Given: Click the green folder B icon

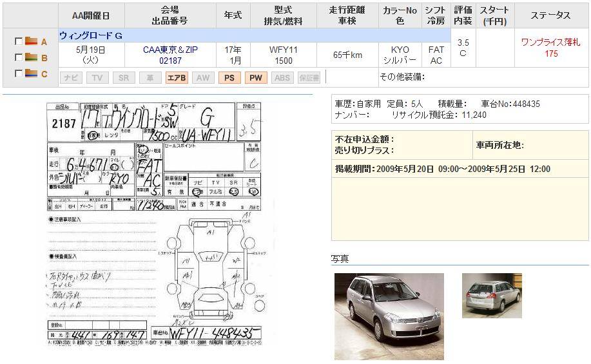Looking at the screenshot, I should (32, 57).
